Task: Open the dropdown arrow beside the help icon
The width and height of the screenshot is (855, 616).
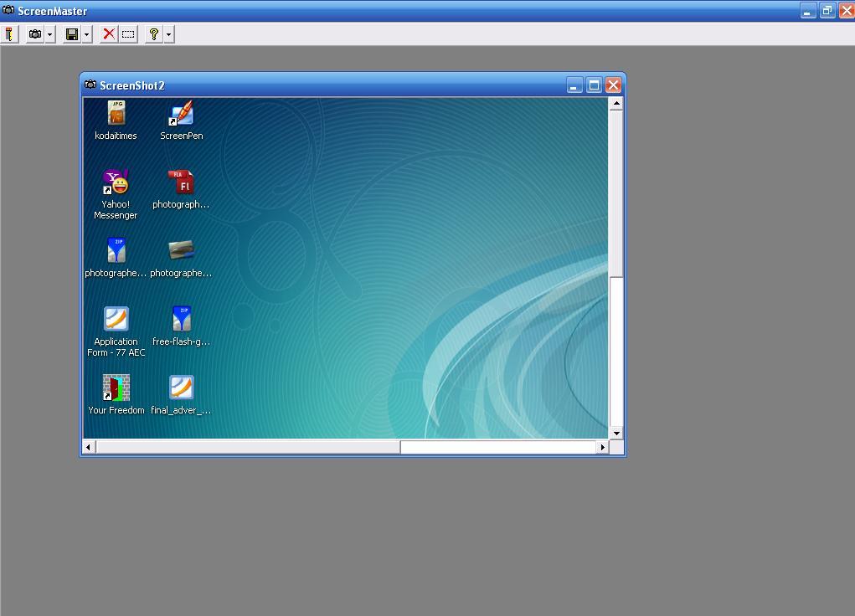Action: click(x=168, y=34)
